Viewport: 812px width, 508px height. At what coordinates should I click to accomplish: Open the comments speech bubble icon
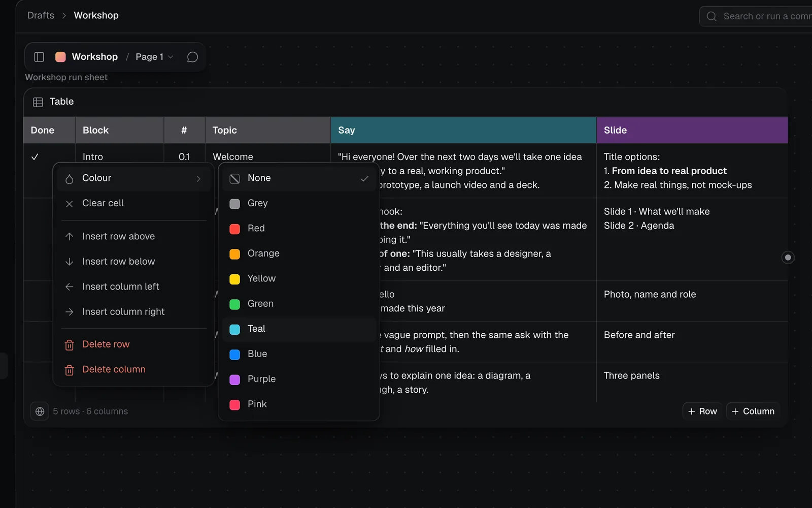point(192,57)
